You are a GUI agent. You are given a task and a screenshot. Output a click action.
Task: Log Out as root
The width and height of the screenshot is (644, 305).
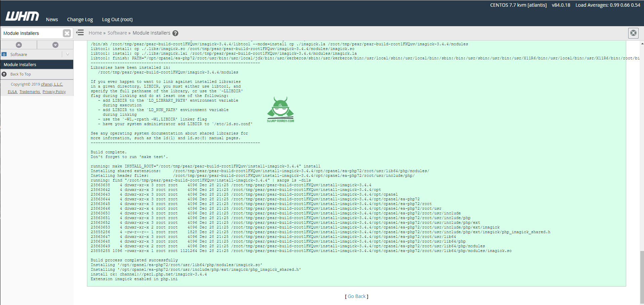(117, 19)
